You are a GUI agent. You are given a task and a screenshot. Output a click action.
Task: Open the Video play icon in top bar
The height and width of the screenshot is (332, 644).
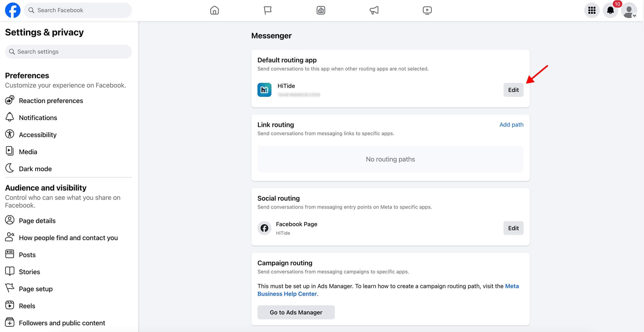click(x=427, y=10)
